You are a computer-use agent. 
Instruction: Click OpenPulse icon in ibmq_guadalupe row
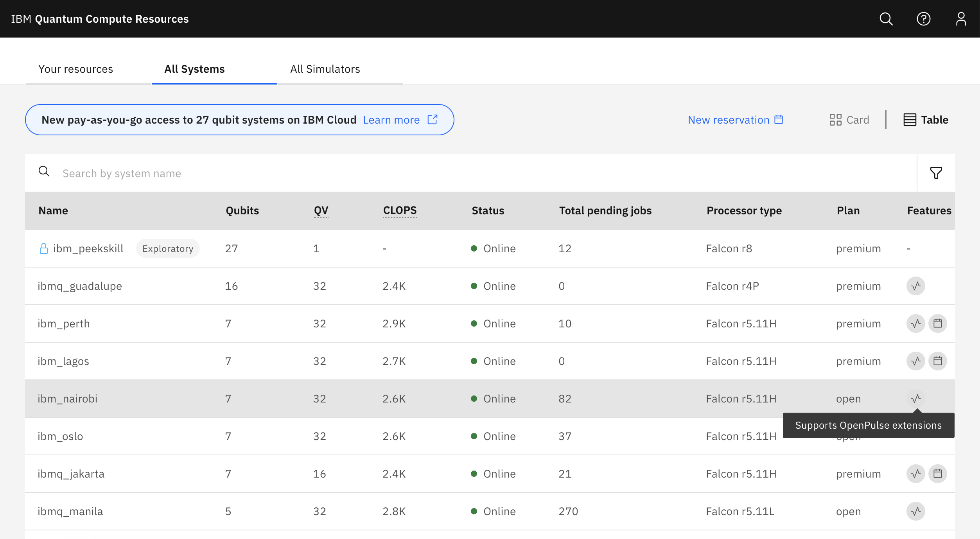click(x=916, y=286)
